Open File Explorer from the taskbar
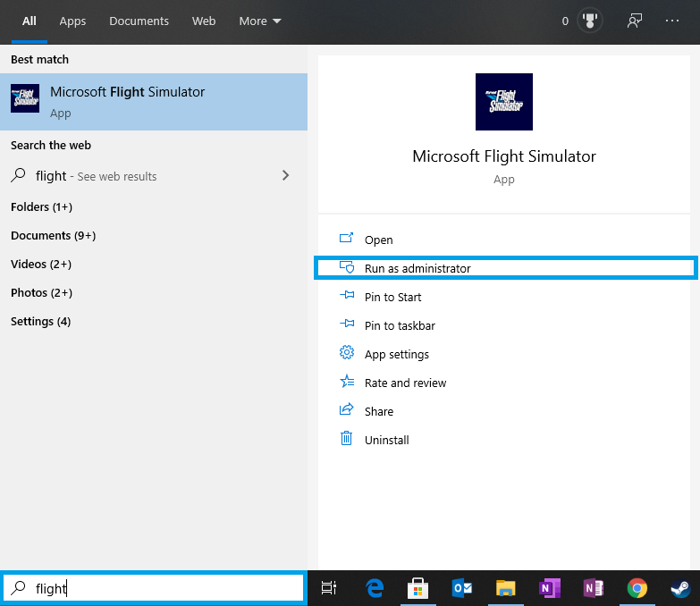Screen dimensions: 700x606 coord(506,587)
